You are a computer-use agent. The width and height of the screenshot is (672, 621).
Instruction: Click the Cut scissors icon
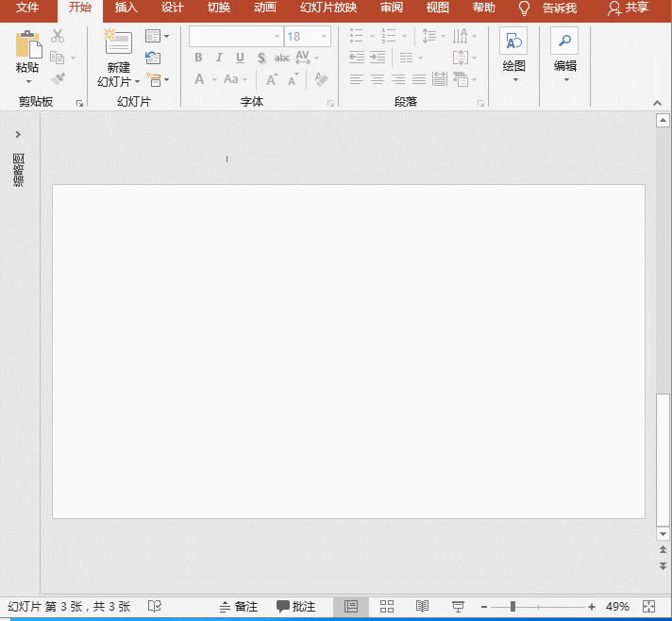point(58,36)
